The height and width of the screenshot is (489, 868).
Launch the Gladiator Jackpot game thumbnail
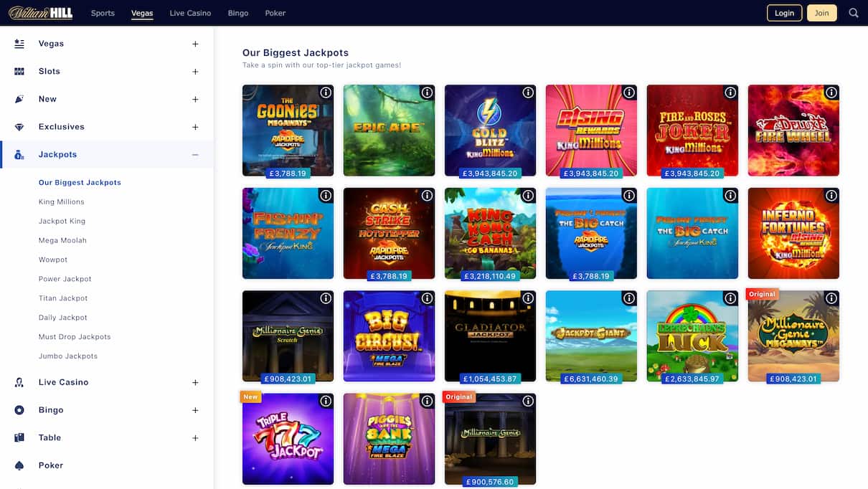(490, 336)
